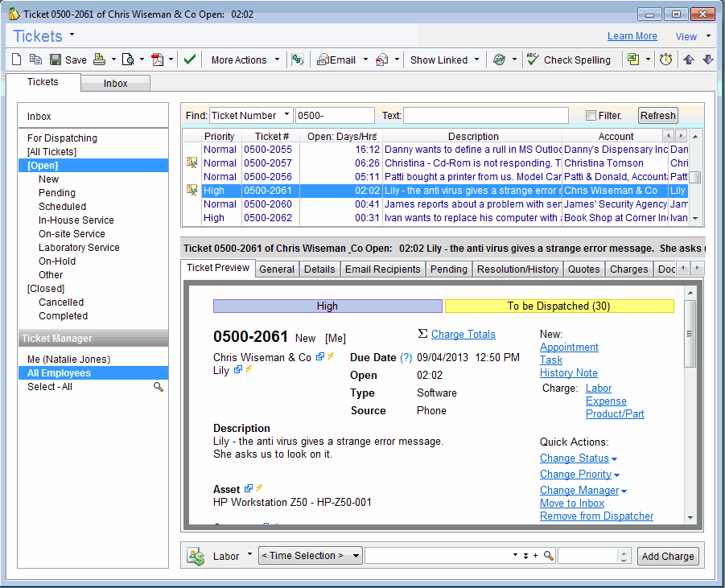Click the Text search input field
The width and height of the screenshot is (725, 588).
click(487, 116)
